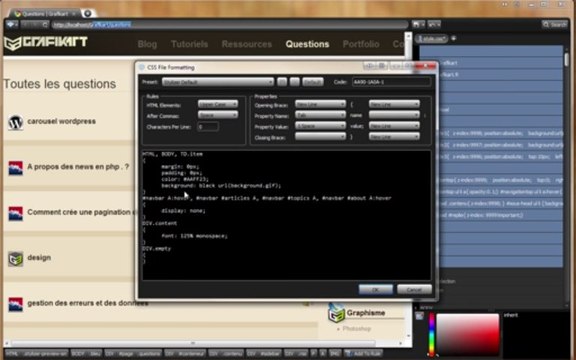The width and height of the screenshot is (576, 360).
Task: Click the icon beside 'gestion des erreurs'
Action: 15,305
